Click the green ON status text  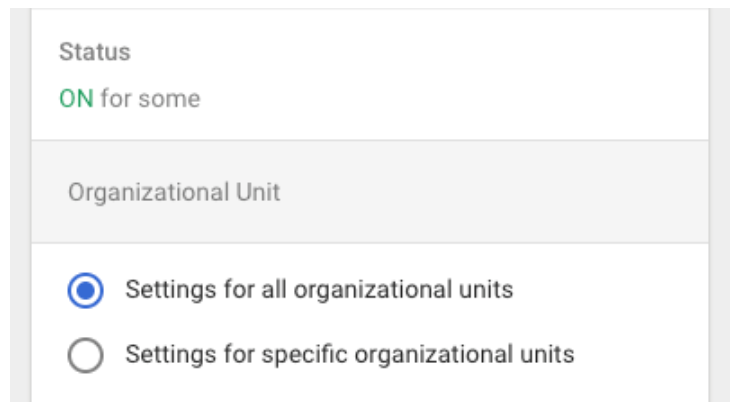tap(76, 99)
